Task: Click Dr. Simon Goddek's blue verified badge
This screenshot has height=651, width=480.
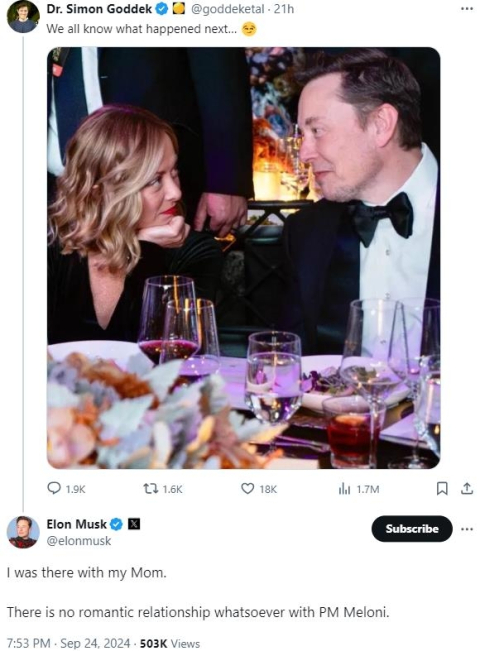Action: pyautogui.click(x=162, y=9)
